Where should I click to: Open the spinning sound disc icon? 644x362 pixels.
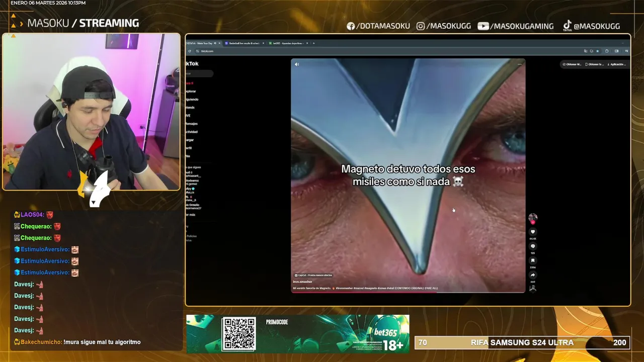[533, 288]
